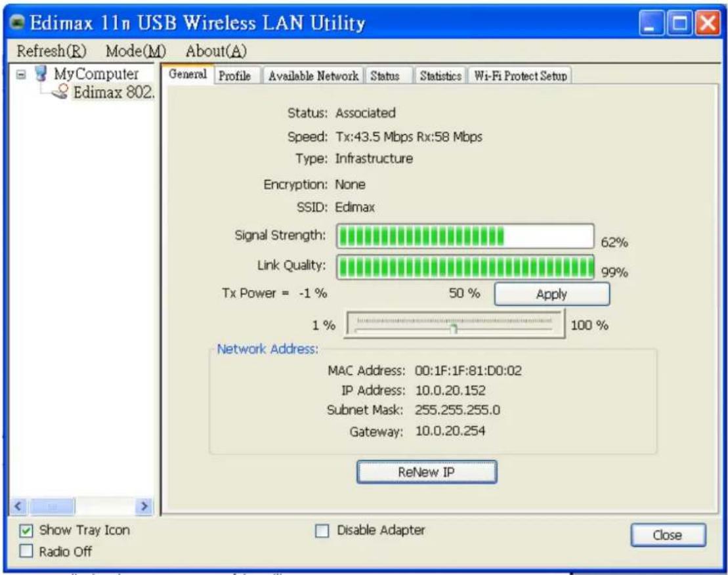Collapse the MyComputer tree node
The width and height of the screenshot is (728, 575).
22,74
